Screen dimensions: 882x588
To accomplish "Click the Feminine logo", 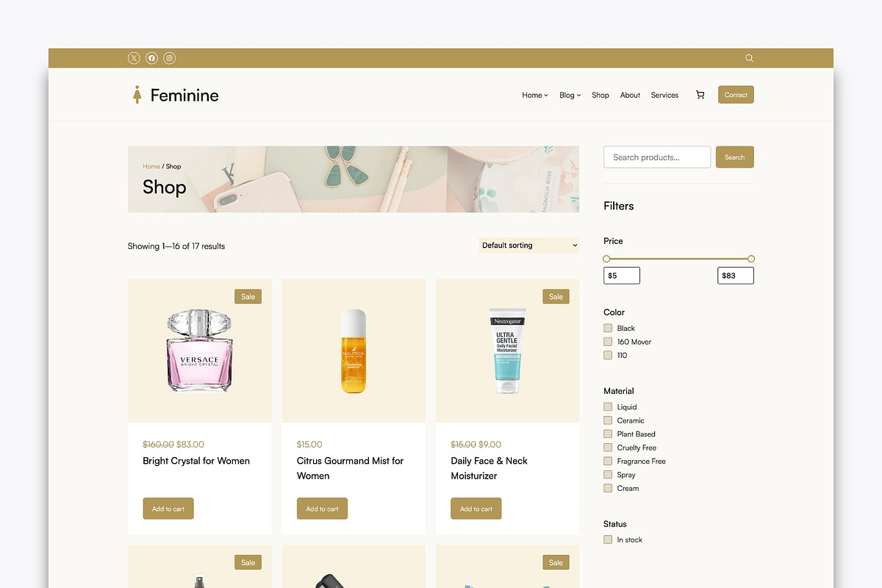I will click(175, 95).
